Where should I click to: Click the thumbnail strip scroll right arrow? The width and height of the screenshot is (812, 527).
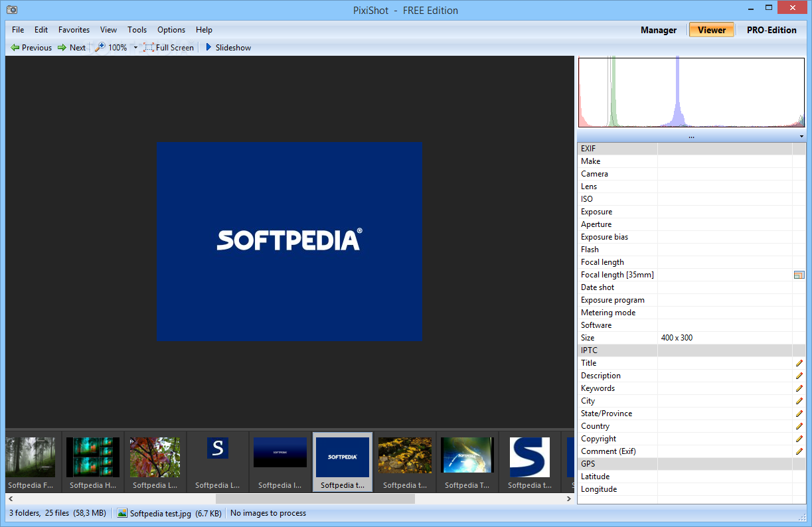569,498
